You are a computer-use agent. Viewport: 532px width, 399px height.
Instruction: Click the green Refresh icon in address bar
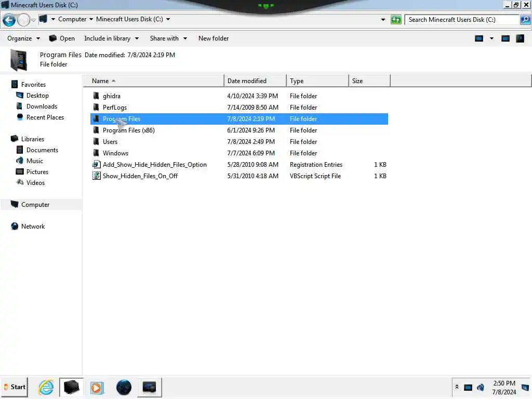coord(395,20)
